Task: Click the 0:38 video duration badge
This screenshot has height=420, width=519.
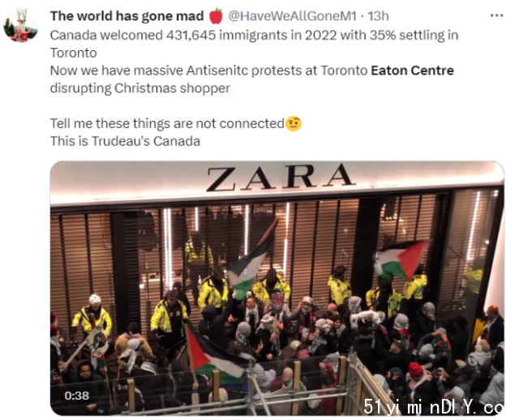Action: pyautogui.click(x=76, y=396)
